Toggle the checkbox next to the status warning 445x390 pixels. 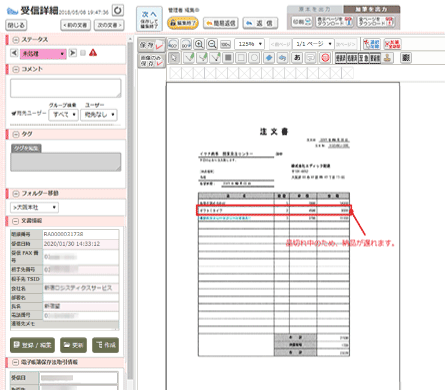point(83,53)
